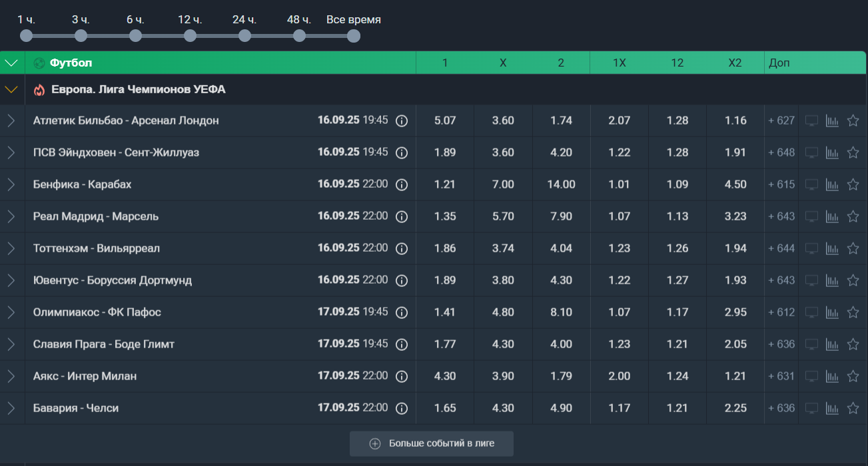The height and width of the screenshot is (466, 868).
Task: Open the Аякс - Интер Милан match
Action: pos(85,376)
